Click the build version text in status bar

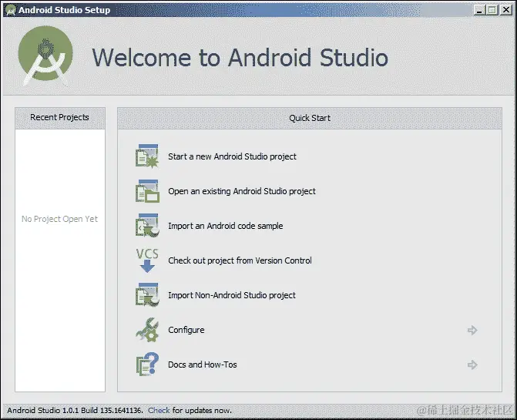[x=76, y=411]
